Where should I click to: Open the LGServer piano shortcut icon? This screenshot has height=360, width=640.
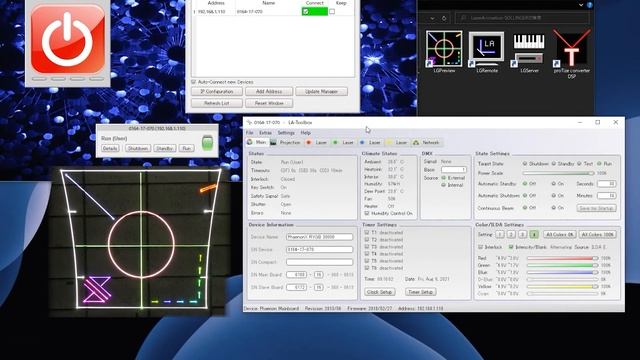tap(529, 49)
